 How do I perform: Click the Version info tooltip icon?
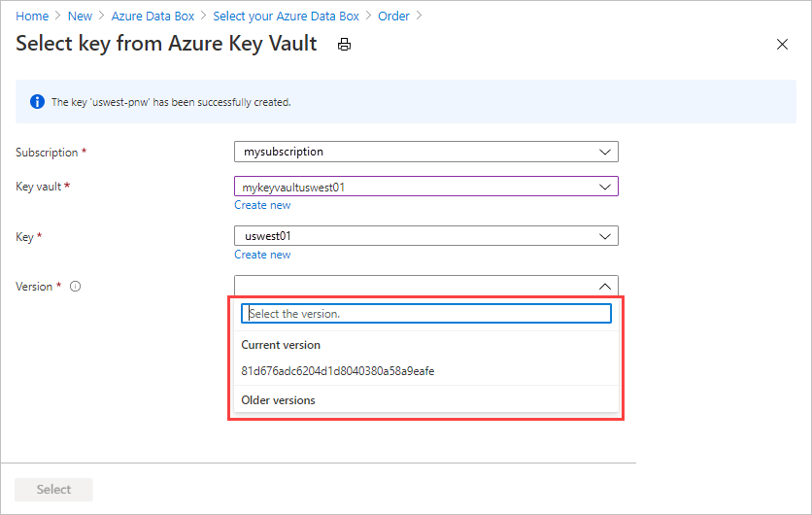point(76,287)
